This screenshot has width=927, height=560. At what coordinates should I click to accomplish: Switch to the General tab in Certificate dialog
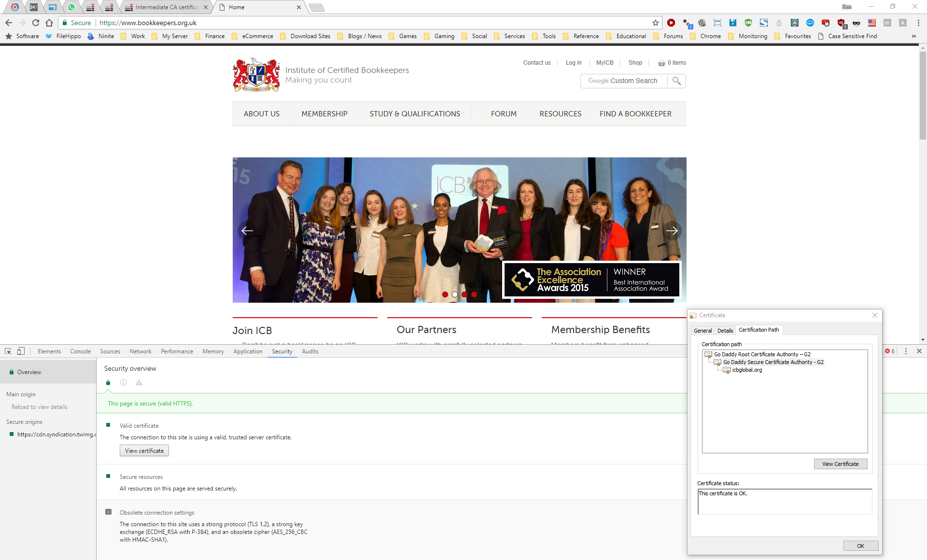(703, 331)
